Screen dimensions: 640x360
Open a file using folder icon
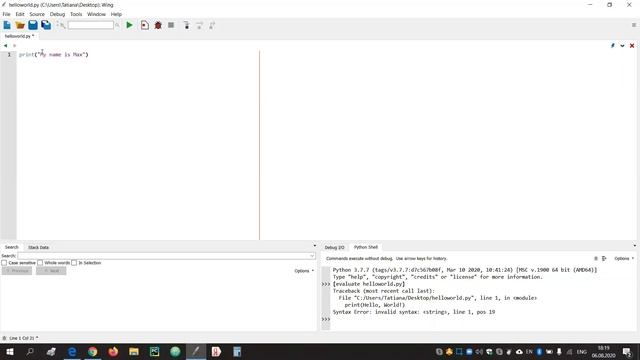[x=20, y=25]
